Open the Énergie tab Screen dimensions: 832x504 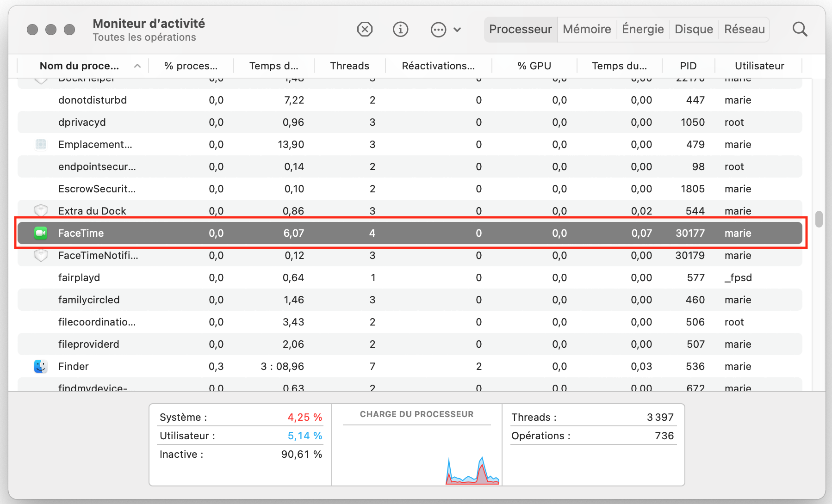[643, 30]
